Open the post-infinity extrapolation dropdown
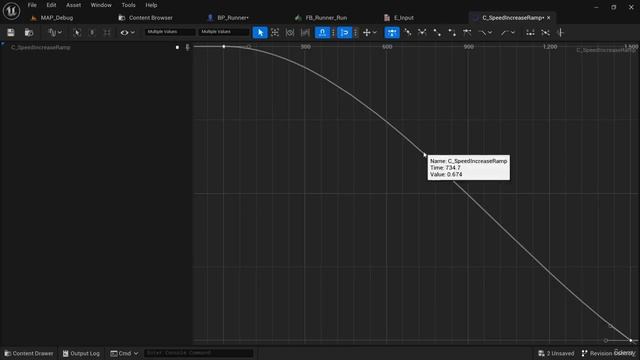Screen dimensions: 640x360 click(x=508, y=33)
